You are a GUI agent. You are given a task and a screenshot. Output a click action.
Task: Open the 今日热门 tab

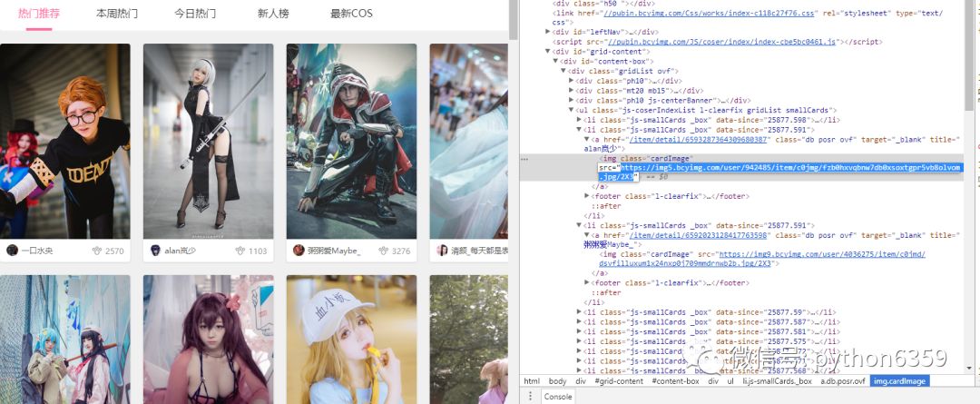tap(195, 13)
